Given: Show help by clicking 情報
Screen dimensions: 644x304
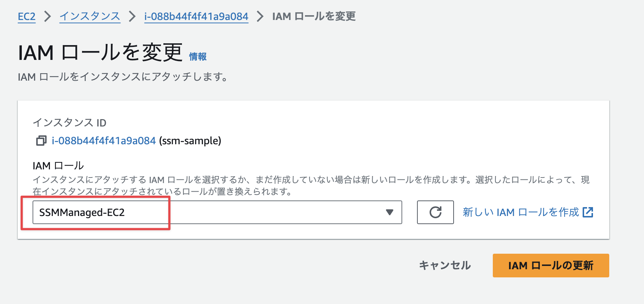Looking at the screenshot, I should pos(197,56).
